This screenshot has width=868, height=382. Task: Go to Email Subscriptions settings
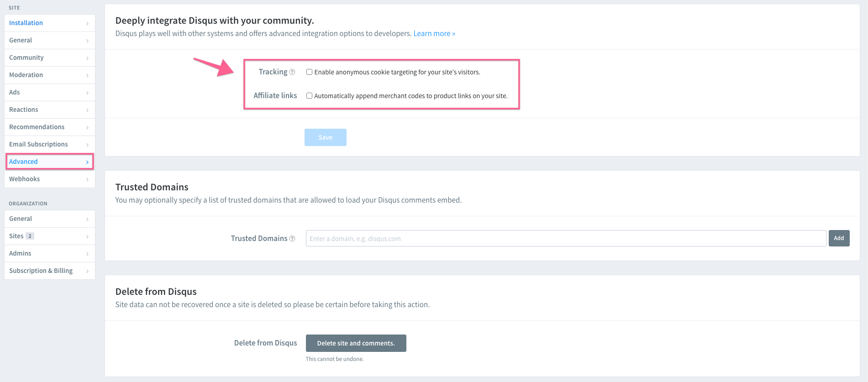50,144
